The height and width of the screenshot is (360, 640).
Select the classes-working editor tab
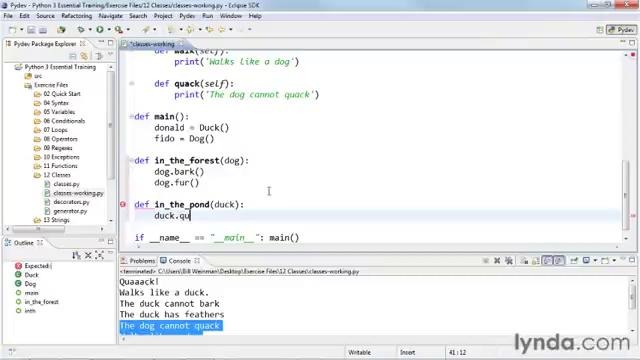(152, 44)
